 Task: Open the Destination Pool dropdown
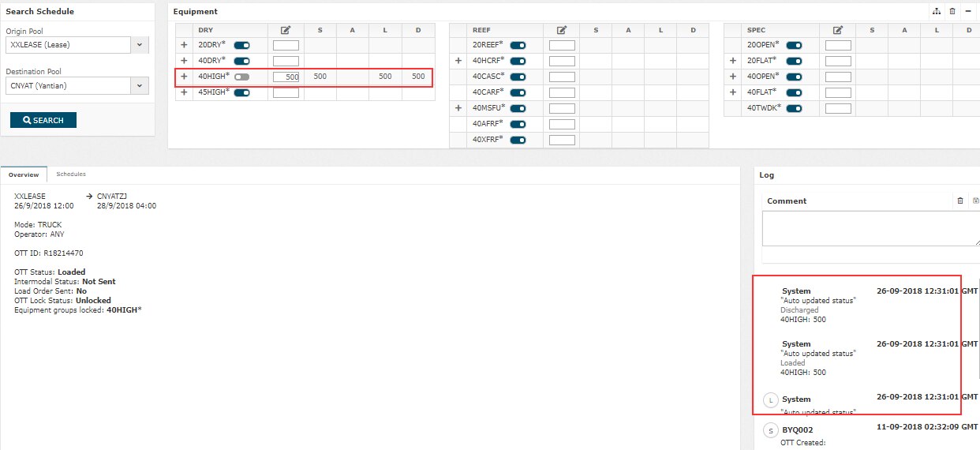tap(140, 85)
